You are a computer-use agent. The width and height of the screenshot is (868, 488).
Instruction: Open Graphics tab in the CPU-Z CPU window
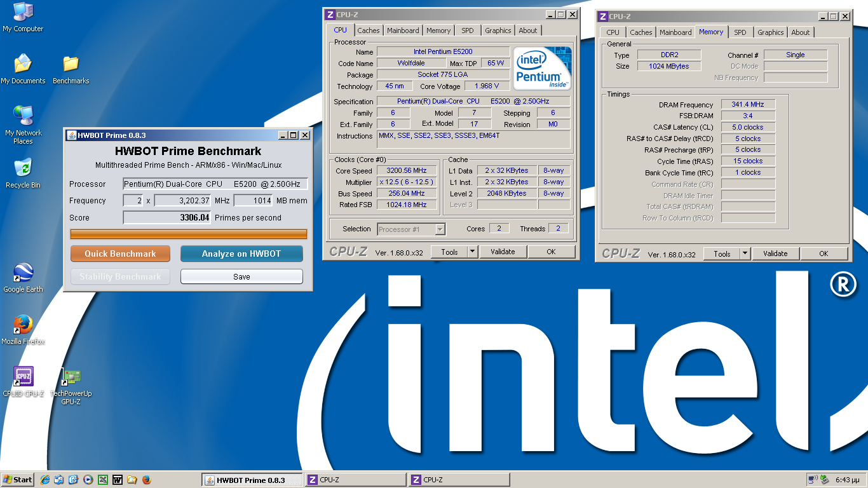498,30
